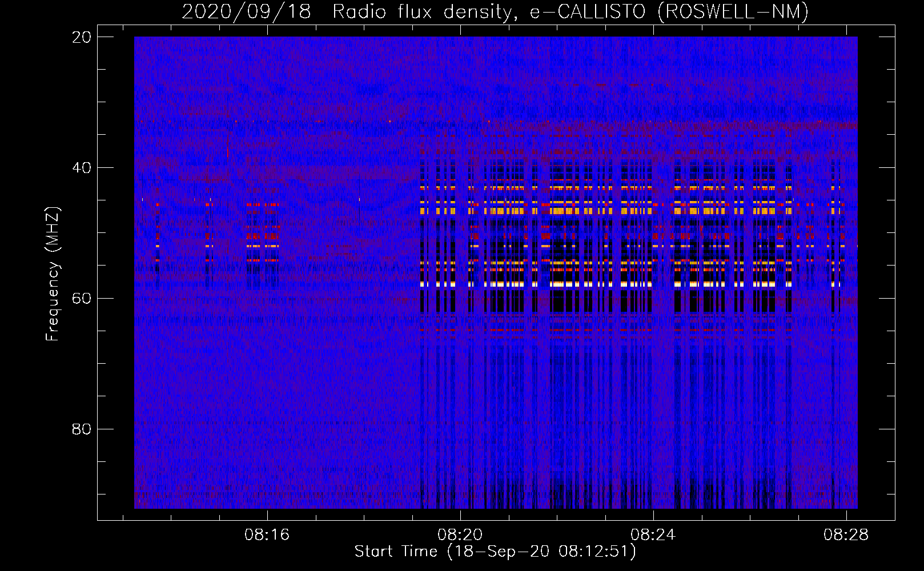This screenshot has height=571, width=924.
Task: Click the frequency tick label '20'
Action: [x=82, y=37]
